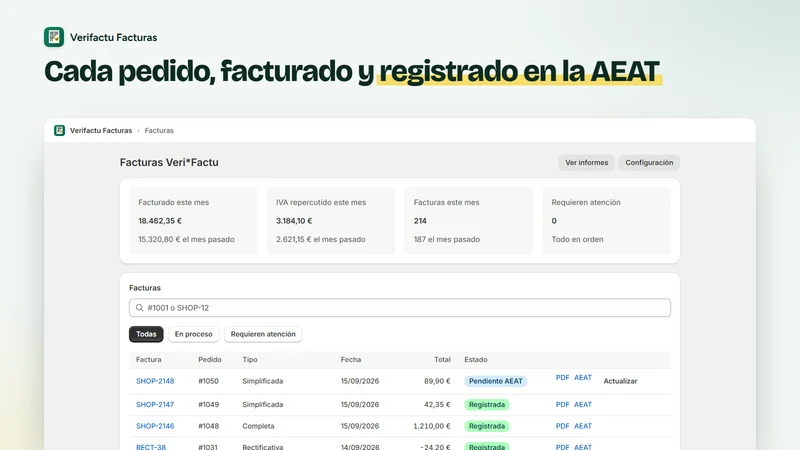Download PDF for SHOP-2147

tap(562, 405)
